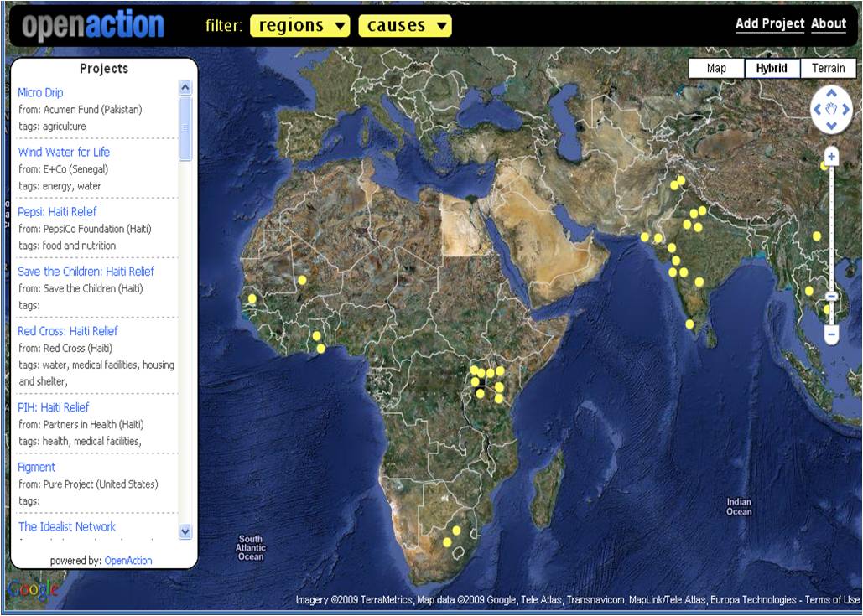Screen dimensions: 863x616
Task: Click the map zoom slider handle
Action: 831,297
